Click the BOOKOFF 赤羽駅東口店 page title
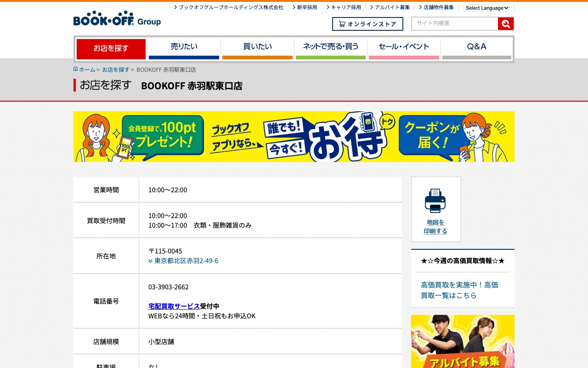 (x=192, y=86)
